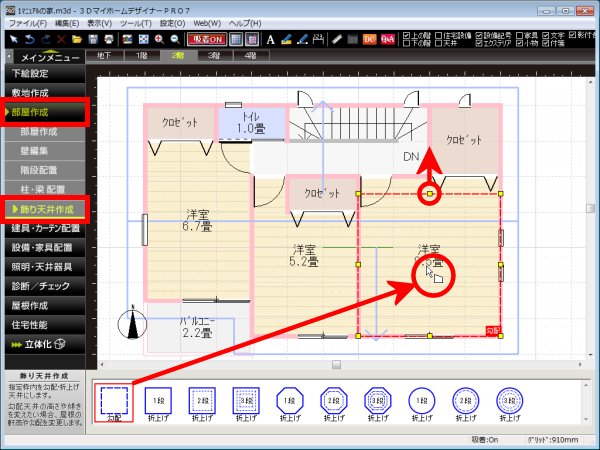Click the 立体化 3D button
This screenshot has height=450, width=600.
click(45, 344)
